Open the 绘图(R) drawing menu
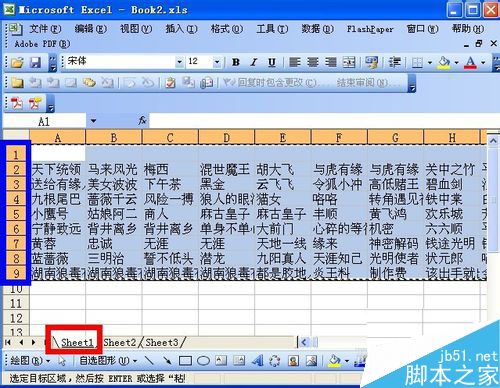Image resolution: width=500 pixels, height=388 pixels. coord(30,360)
